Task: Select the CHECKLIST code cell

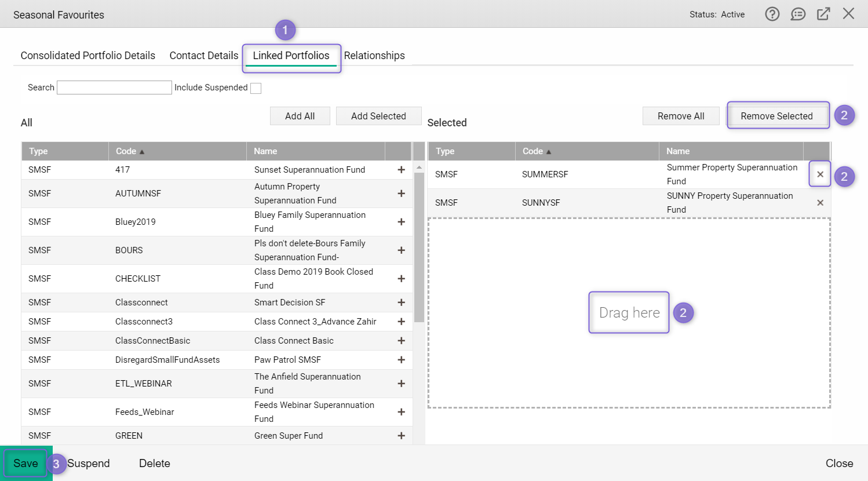Action: 138,279
